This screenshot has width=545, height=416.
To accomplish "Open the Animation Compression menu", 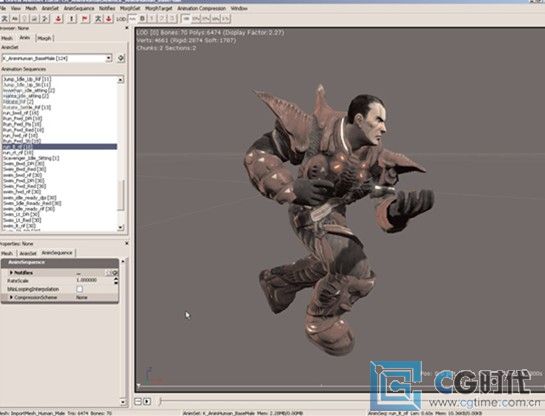I will pos(202,8).
